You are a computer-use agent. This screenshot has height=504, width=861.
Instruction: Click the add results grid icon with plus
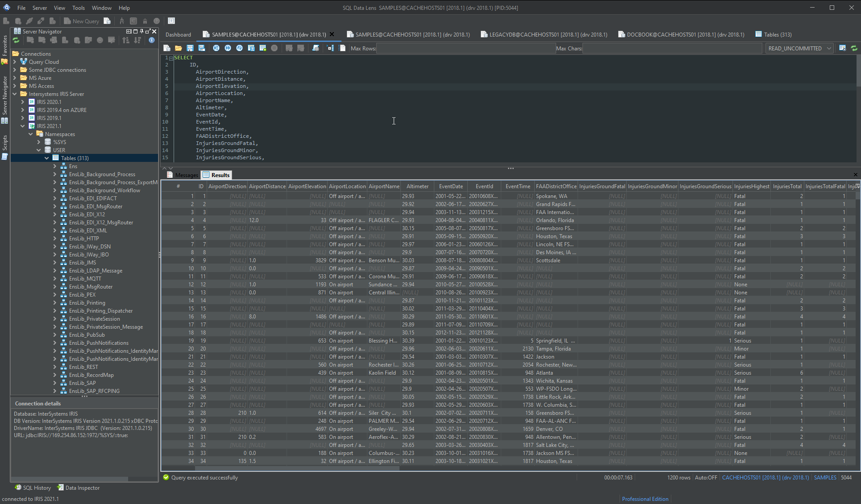[x=263, y=48]
